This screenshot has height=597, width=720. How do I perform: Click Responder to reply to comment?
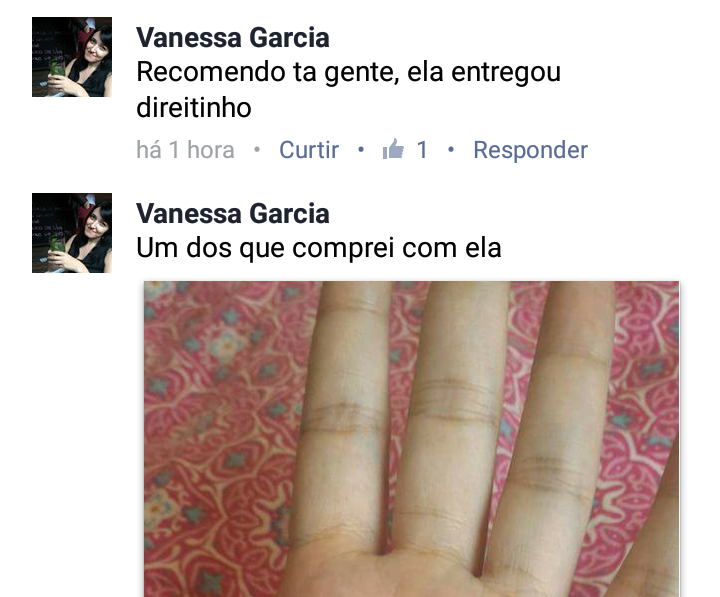pyautogui.click(x=530, y=150)
